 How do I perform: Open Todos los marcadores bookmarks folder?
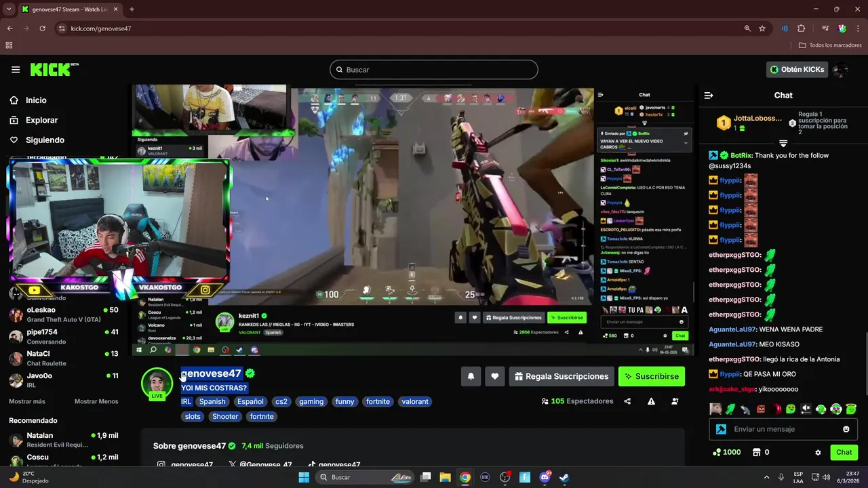[830, 45]
